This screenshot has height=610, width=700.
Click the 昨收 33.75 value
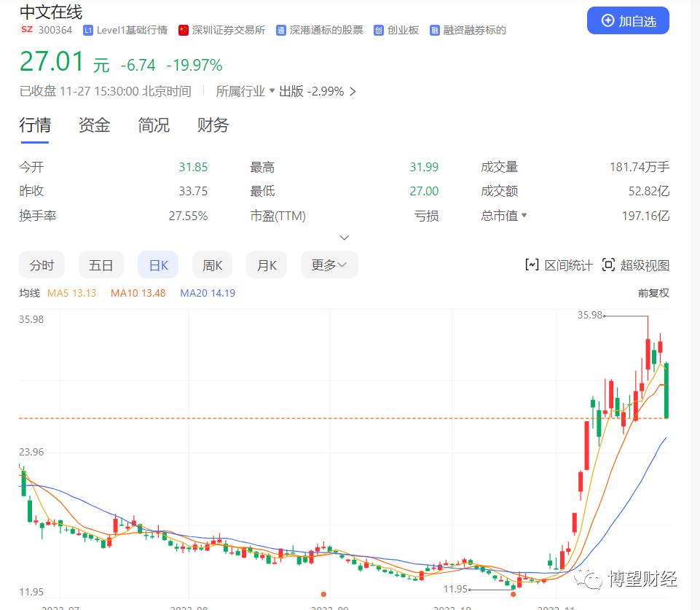coord(193,191)
